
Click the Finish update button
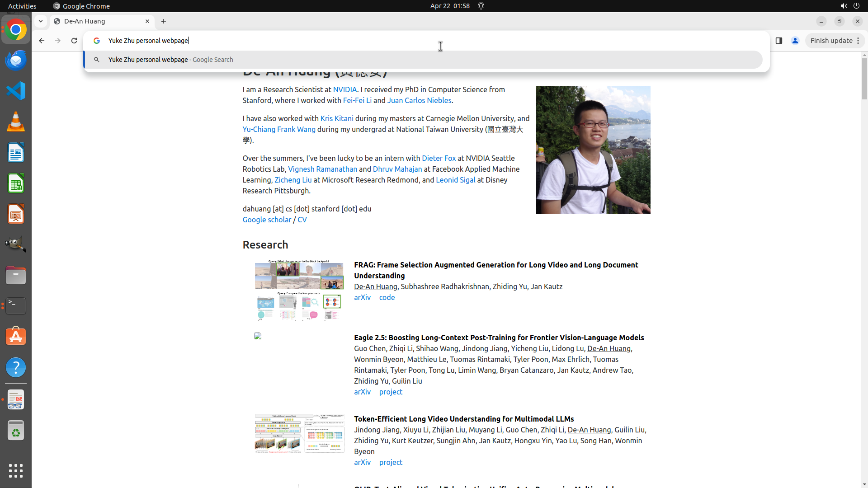831,41
